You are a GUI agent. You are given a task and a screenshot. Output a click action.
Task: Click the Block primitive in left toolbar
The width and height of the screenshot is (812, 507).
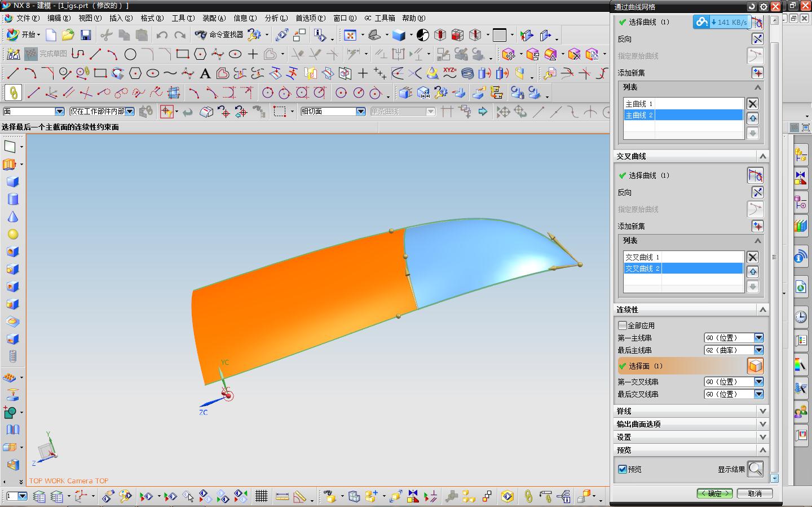pos(12,182)
